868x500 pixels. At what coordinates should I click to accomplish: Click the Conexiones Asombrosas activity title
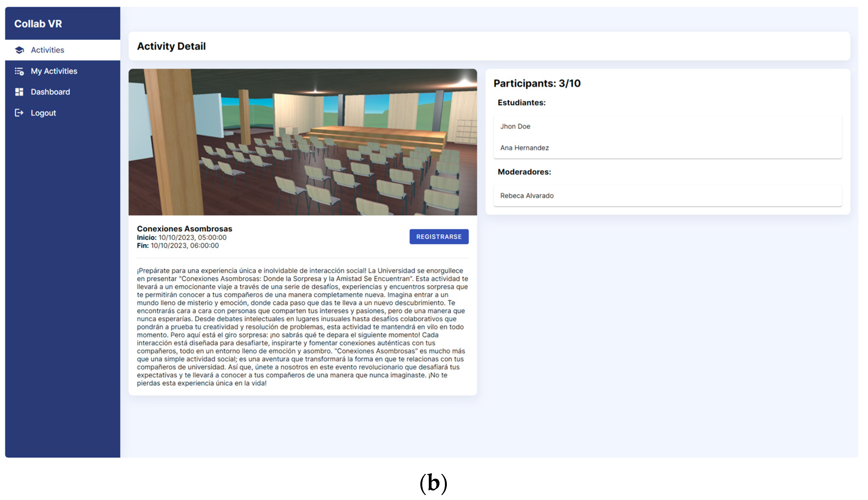(x=184, y=229)
